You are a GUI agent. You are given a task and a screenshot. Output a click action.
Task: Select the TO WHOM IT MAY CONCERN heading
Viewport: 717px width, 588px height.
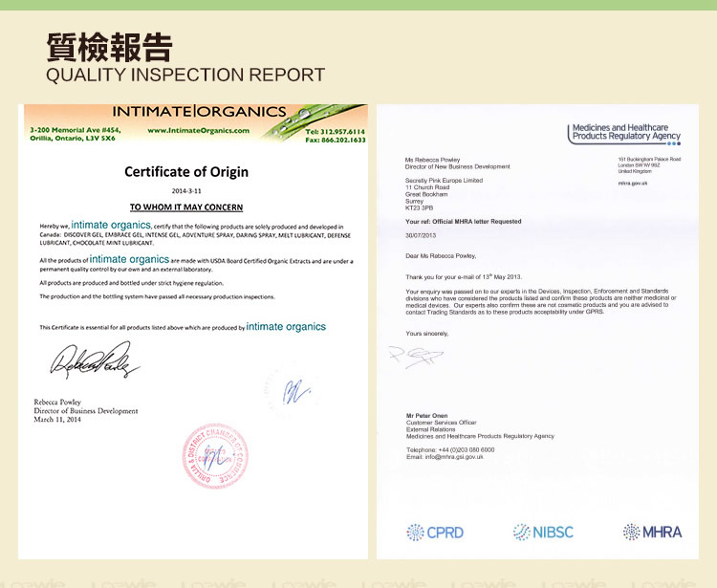pyautogui.click(x=186, y=207)
